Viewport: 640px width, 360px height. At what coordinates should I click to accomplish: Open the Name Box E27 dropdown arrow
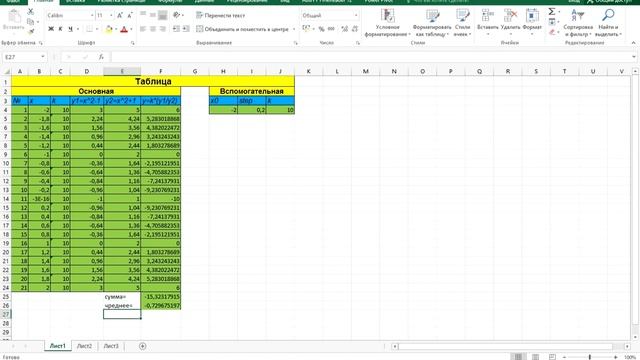click(x=42, y=57)
